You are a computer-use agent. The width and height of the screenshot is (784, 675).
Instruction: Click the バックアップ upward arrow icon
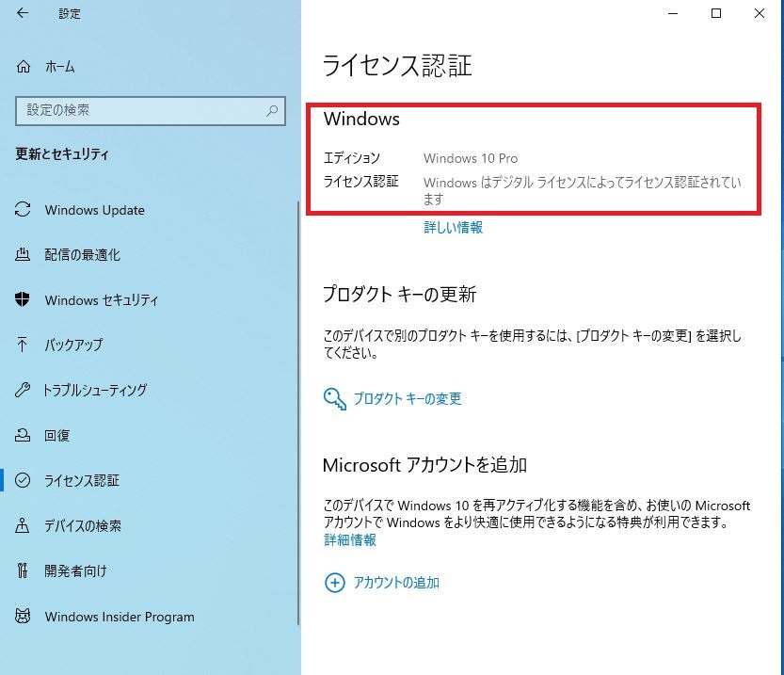point(22,345)
